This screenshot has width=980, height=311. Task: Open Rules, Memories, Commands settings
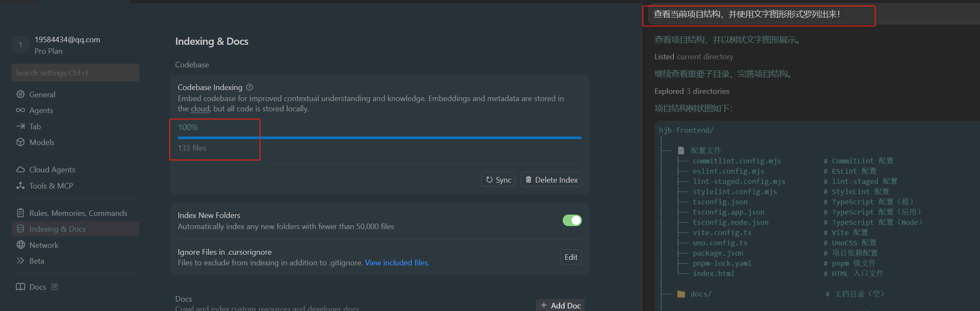coord(78,213)
